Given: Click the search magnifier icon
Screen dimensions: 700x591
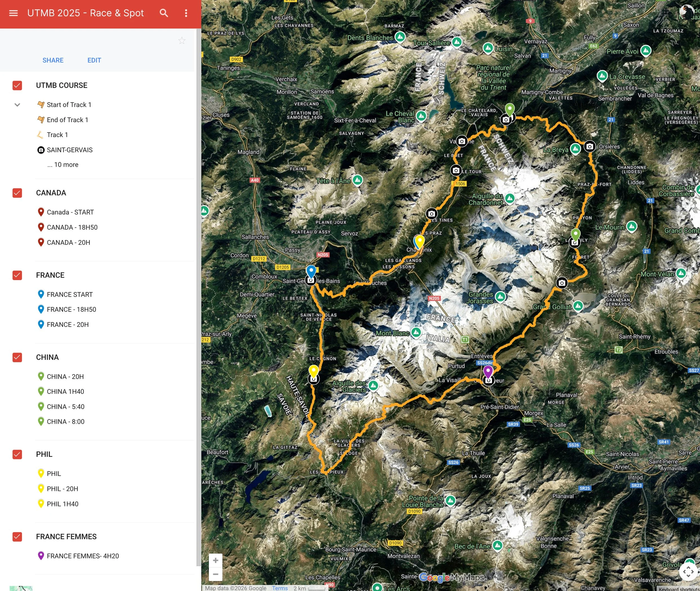Looking at the screenshot, I should click(x=164, y=13).
